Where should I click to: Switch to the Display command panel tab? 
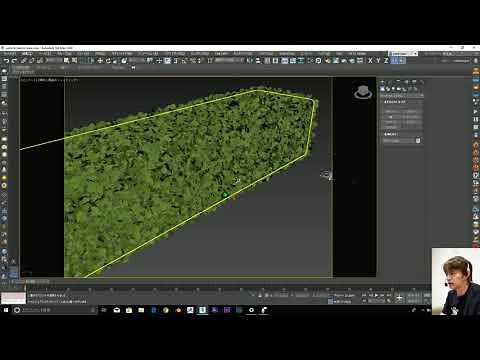point(414,81)
